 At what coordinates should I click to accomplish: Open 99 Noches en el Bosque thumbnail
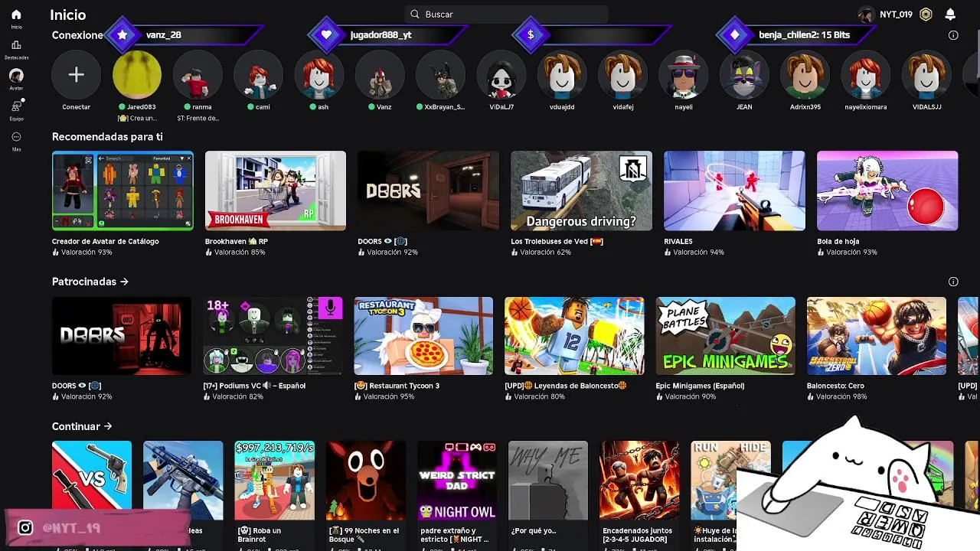[366, 481]
